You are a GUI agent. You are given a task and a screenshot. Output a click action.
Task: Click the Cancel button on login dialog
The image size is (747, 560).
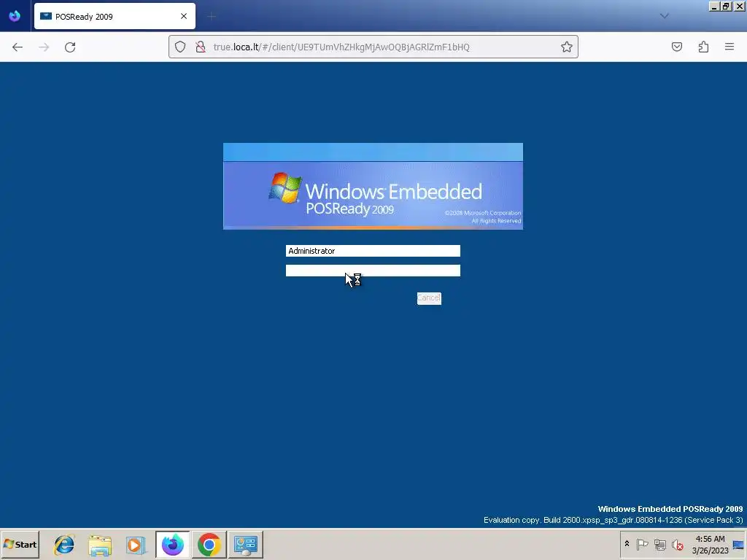pos(429,298)
